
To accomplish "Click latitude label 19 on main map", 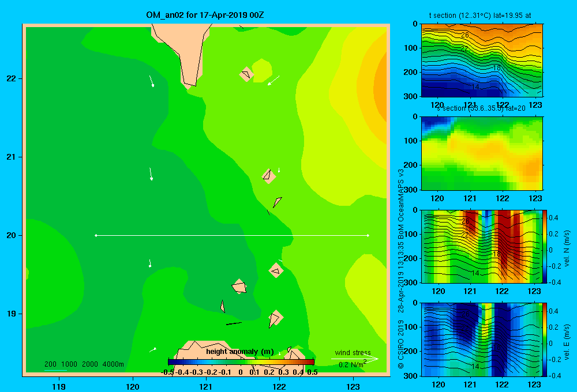I will click(x=12, y=314).
